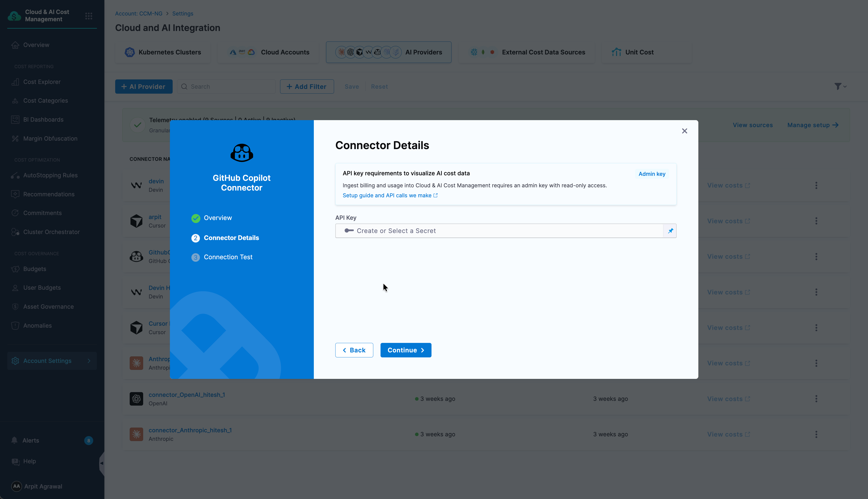The width and height of the screenshot is (868, 499).
Task: Expand Account Settings chevron
Action: [x=89, y=361]
